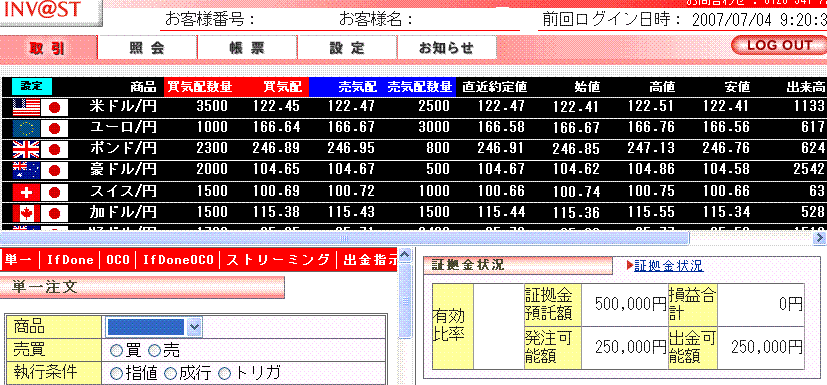Click the cyan 設定 button in rate table
The width and height of the screenshot is (827, 385).
coord(32,86)
